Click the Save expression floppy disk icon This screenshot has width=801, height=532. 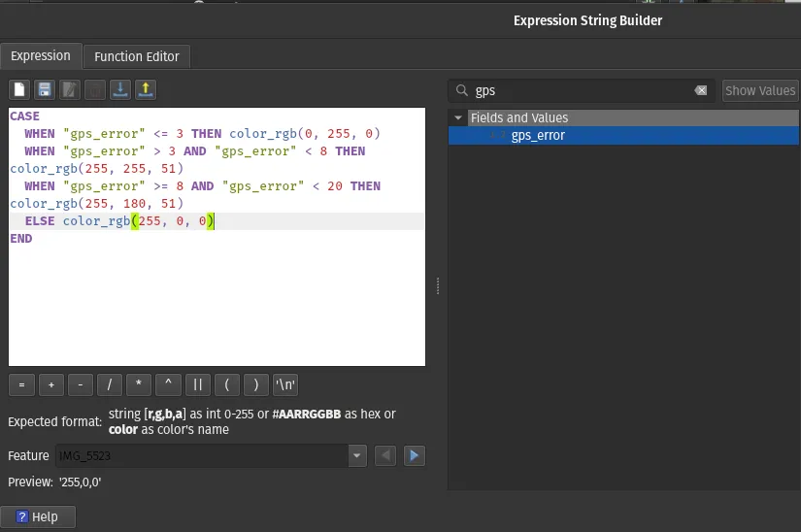(x=44, y=90)
